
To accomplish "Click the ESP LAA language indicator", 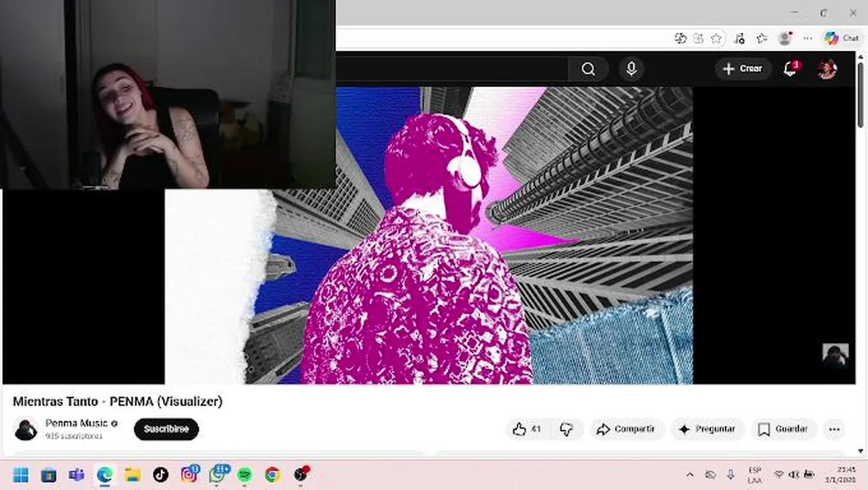I will point(754,474).
